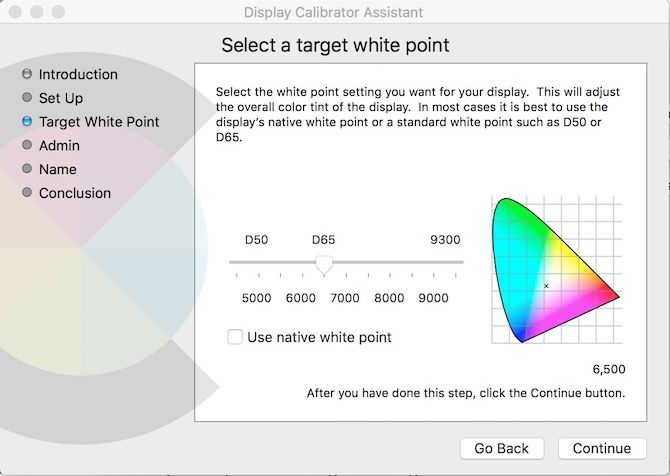Click the Conclusion step bullet

tap(27, 193)
